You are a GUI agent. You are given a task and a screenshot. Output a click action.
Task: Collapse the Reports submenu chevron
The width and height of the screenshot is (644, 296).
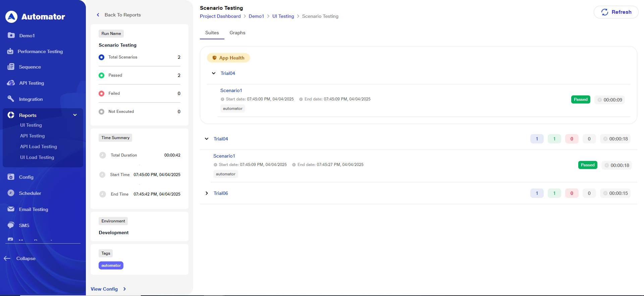(75, 115)
